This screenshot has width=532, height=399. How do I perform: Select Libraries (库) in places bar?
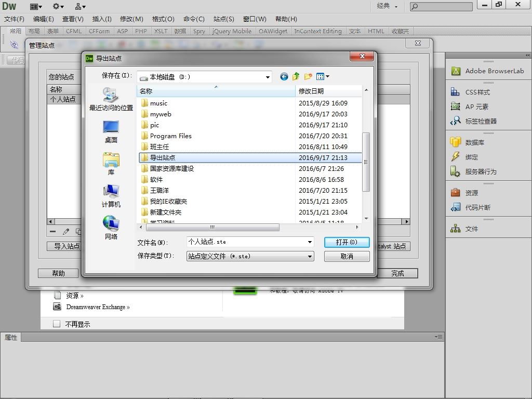(x=111, y=164)
